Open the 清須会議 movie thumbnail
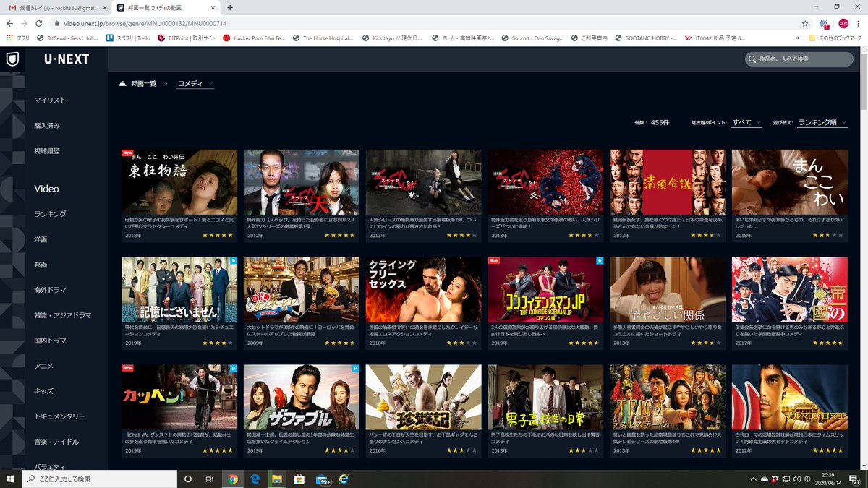 [x=668, y=181]
